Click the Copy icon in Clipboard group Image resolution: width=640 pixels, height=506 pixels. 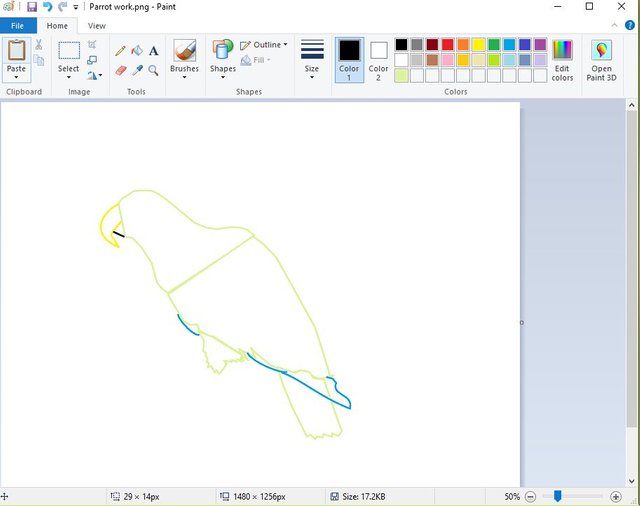pyautogui.click(x=39, y=60)
